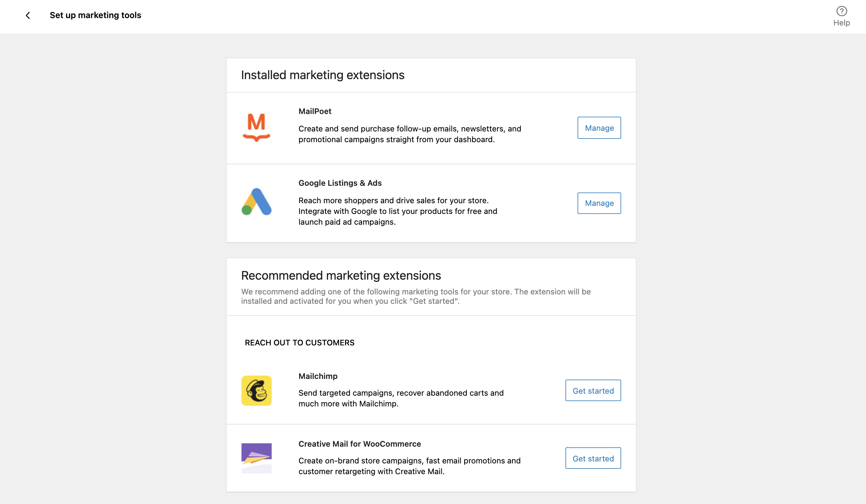Image resolution: width=866 pixels, height=504 pixels.
Task: Get started with Mailchimp
Action: click(x=593, y=390)
